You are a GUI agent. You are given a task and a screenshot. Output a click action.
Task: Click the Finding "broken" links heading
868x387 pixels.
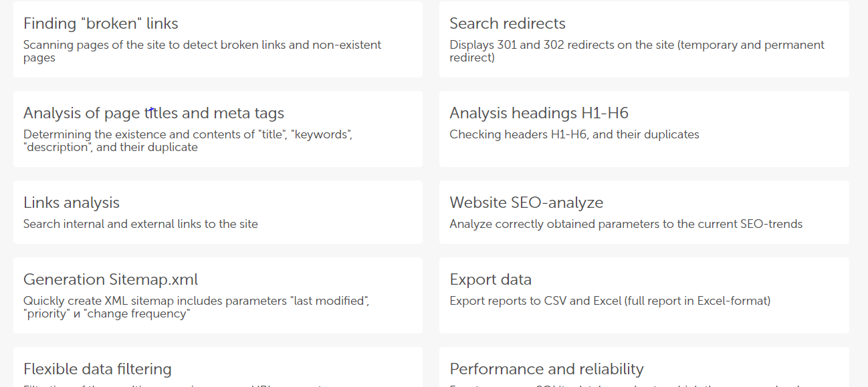coord(101,24)
